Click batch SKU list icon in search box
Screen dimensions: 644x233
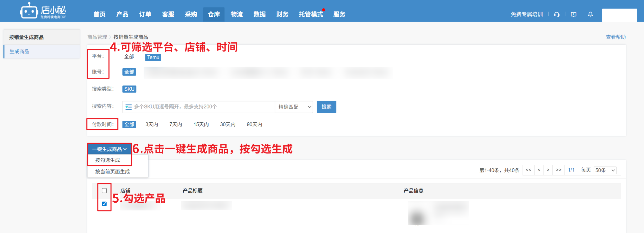tap(128, 107)
